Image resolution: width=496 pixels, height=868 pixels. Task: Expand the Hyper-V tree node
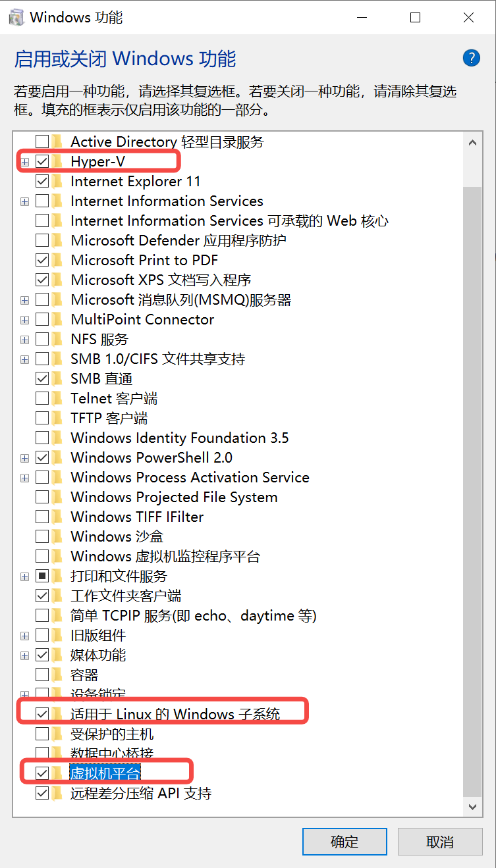[25, 162]
